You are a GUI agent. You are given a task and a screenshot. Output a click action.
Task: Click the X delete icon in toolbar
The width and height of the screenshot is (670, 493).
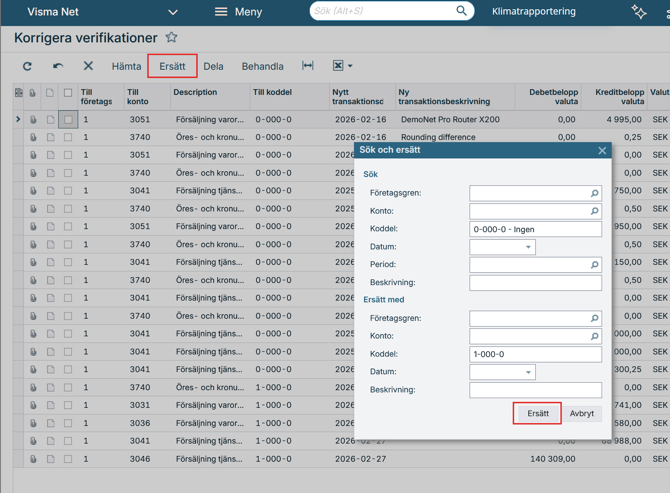coord(88,67)
